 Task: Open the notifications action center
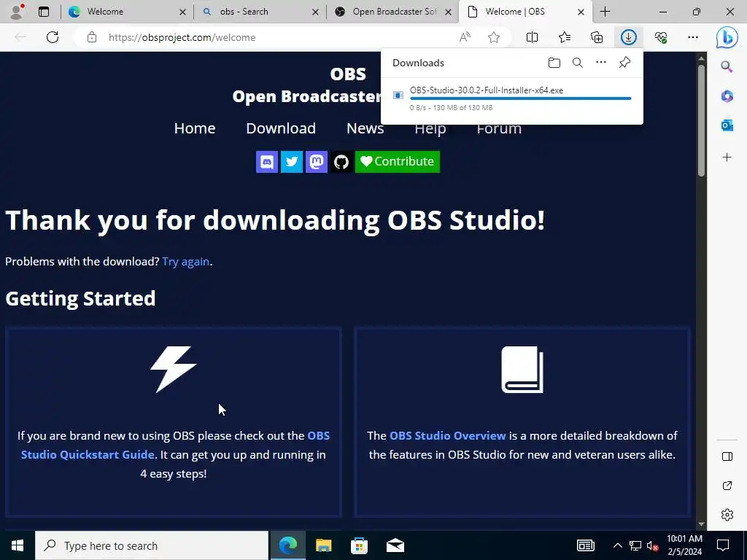pyautogui.click(x=723, y=545)
